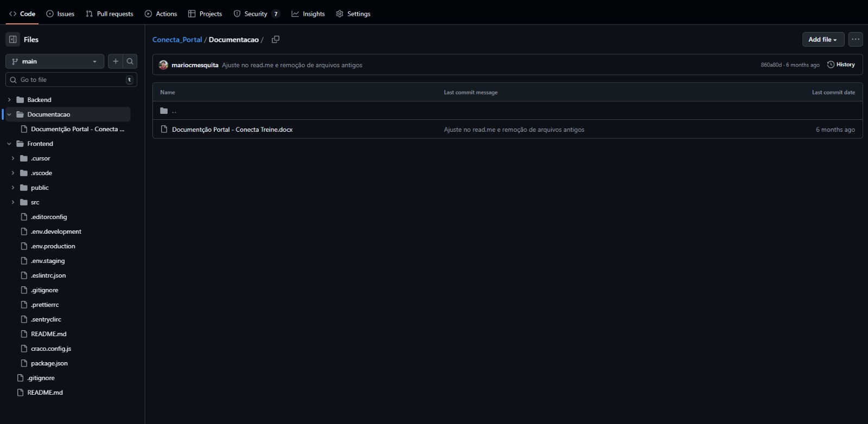The image size is (868, 424).
Task: Expand the src folder chevron
Action: (13, 202)
